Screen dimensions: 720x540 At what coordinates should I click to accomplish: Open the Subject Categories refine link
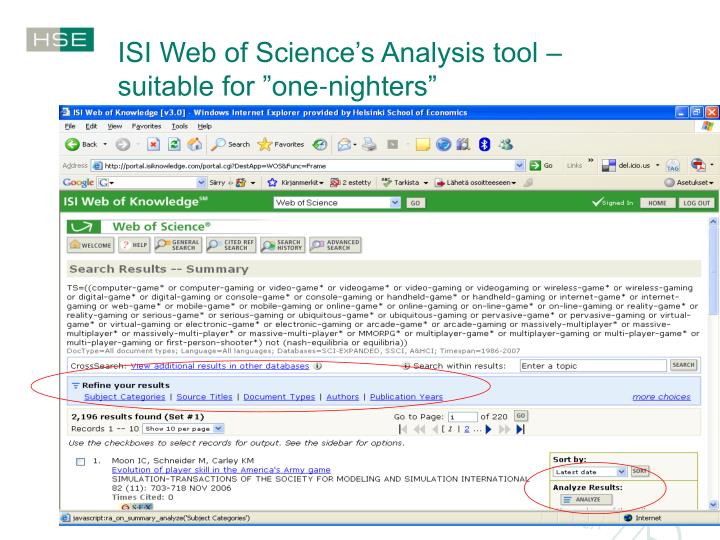124,397
